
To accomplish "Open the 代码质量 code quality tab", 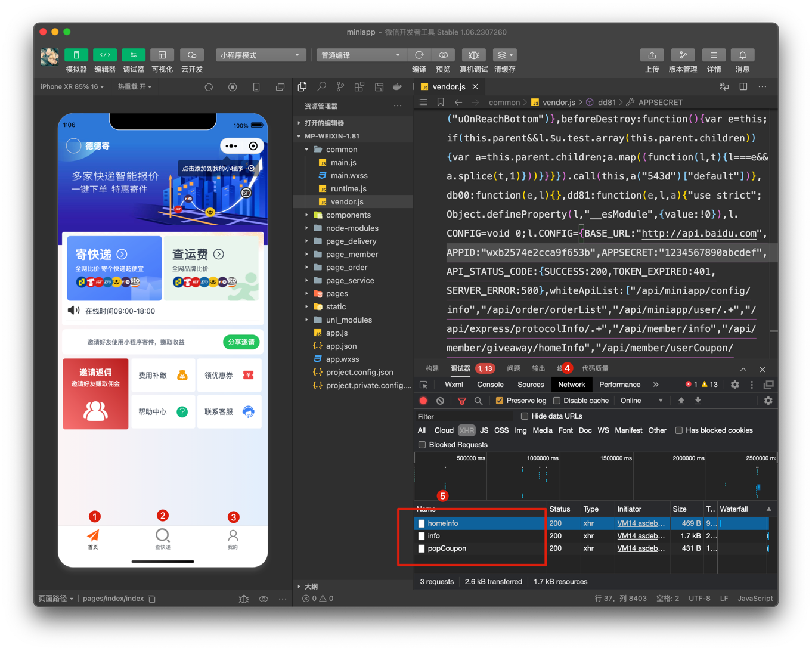I will pyautogui.click(x=595, y=368).
